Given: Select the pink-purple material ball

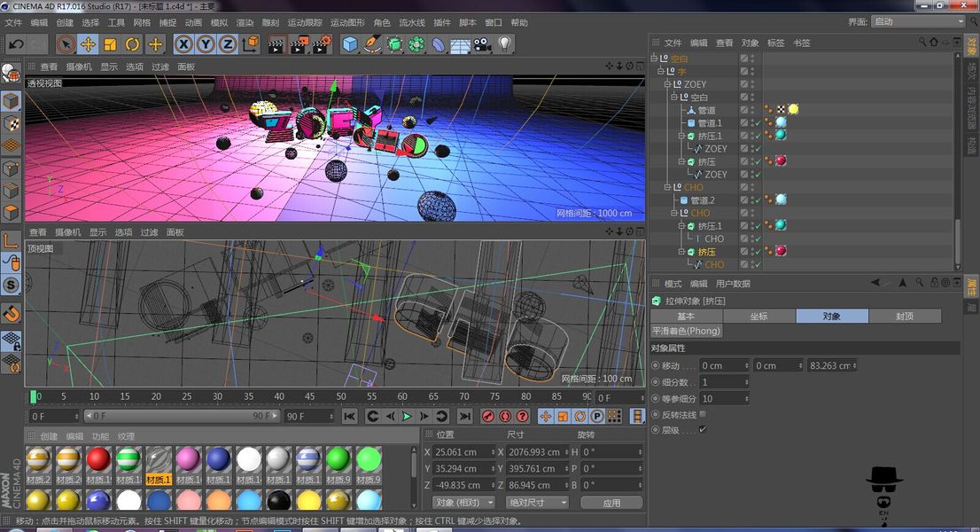Looking at the screenshot, I should click(188, 459).
